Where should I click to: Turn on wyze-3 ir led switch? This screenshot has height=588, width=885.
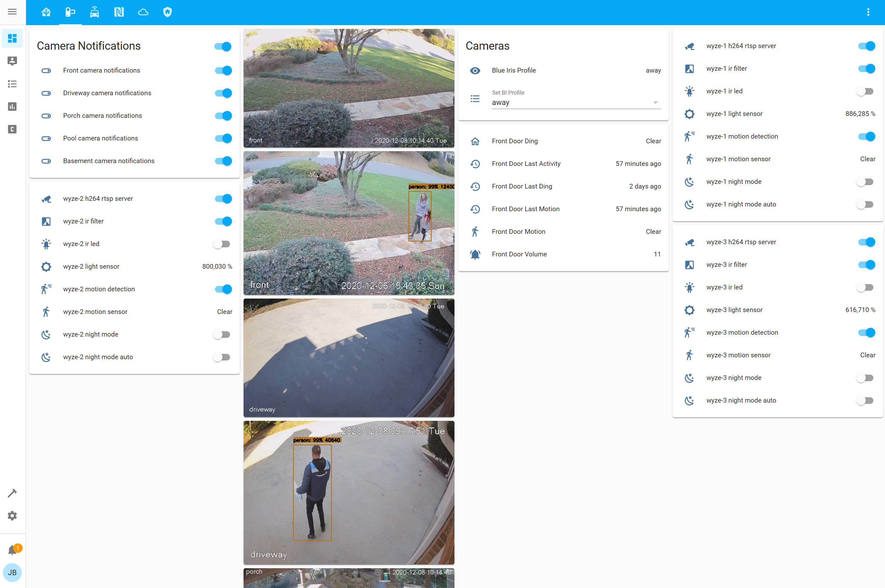[x=866, y=287]
